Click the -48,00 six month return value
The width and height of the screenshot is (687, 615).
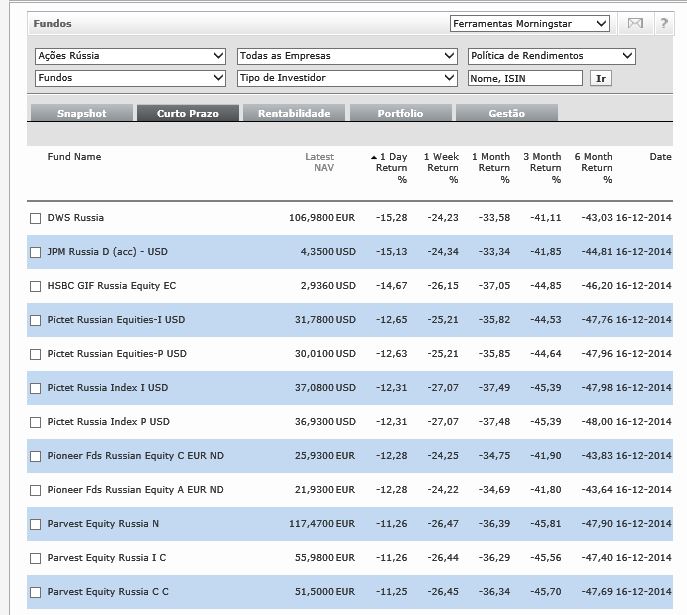click(x=597, y=421)
